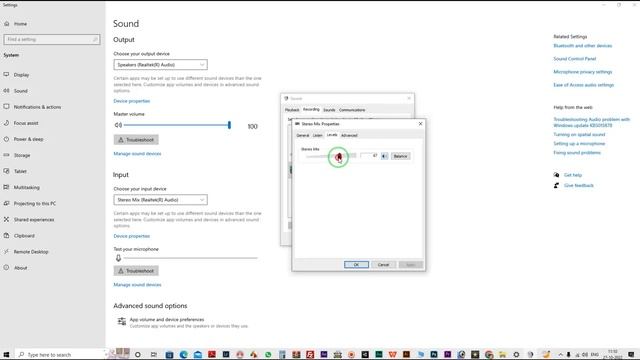Open Task View on the taskbar
Viewport: 640px width, 360px height.
[x=153, y=354]
